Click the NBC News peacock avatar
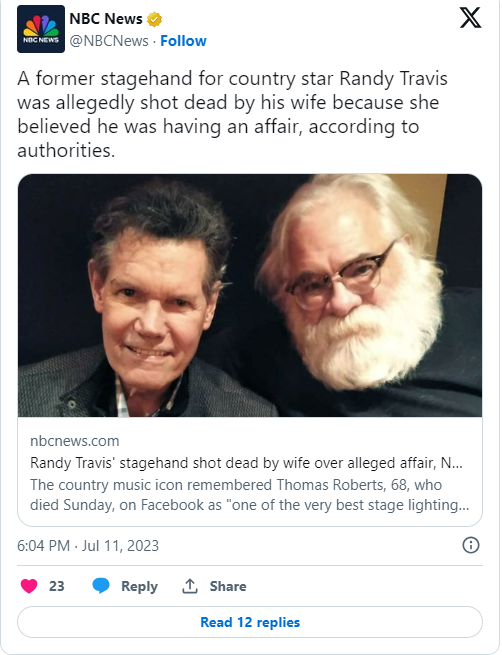 pyautogui.click(x=41, y=29)
